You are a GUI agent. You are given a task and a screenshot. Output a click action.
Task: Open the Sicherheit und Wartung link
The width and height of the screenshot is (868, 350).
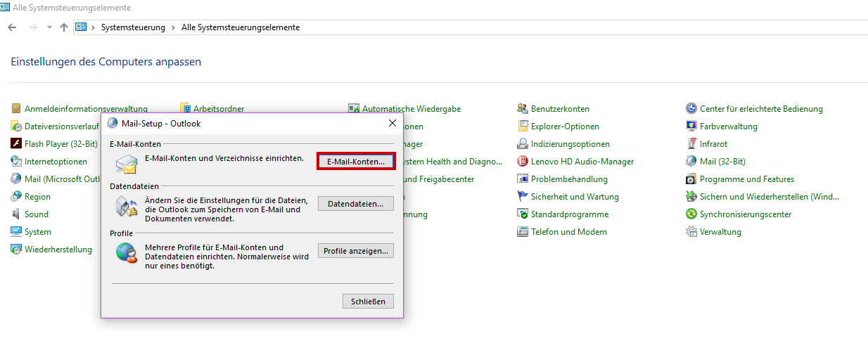575,197
